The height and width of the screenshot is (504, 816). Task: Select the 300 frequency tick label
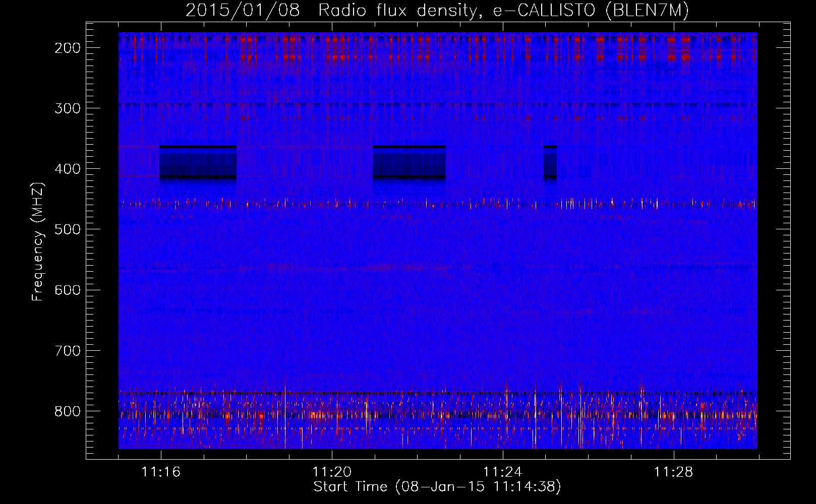[68, 108]
